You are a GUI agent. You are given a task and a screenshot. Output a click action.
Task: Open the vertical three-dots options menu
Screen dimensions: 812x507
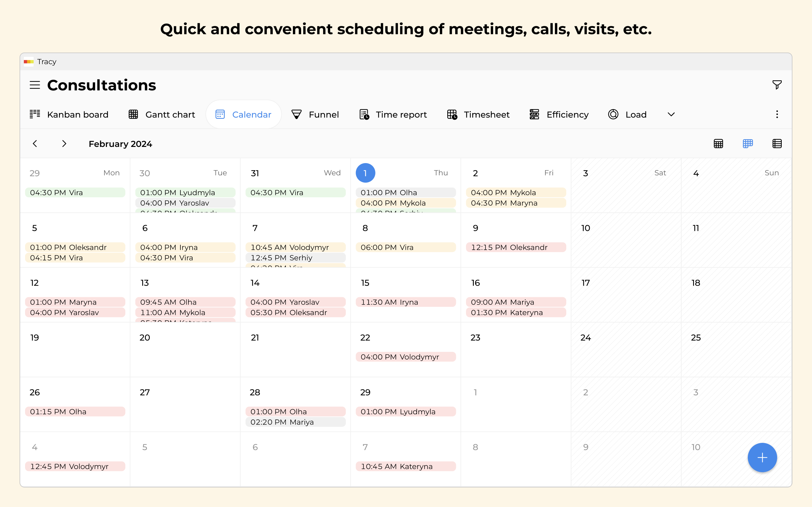tap(777, 114)
